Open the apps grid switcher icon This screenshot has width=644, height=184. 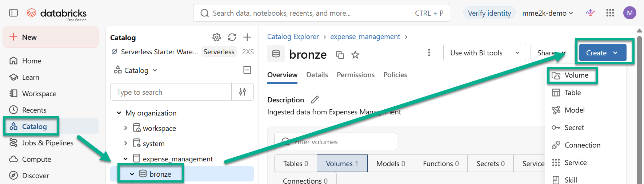pos(610,13)
